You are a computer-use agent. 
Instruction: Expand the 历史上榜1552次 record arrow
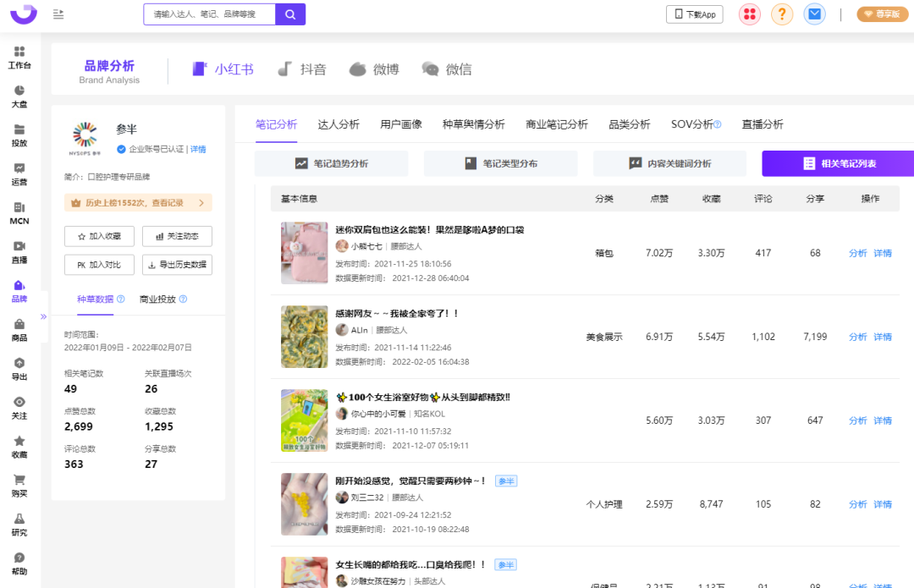click(201, 203)
